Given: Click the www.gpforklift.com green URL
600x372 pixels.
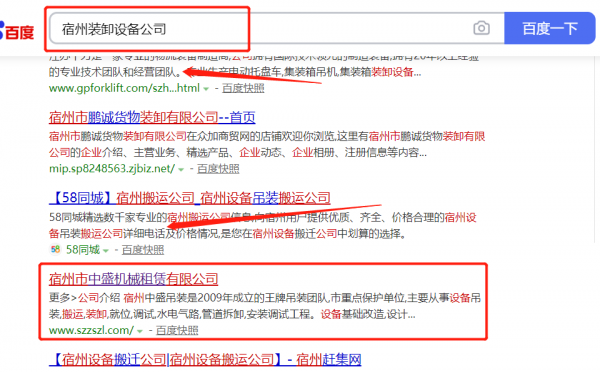Looking at the screenshot, I should point(124,88).
